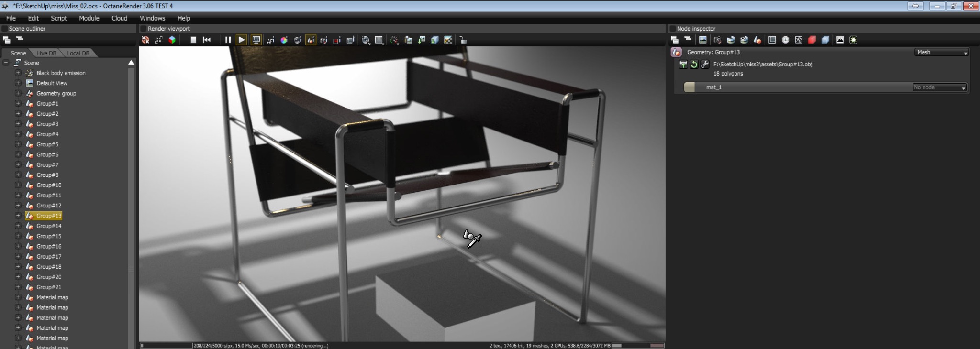Resume rendering with the play button
The width and height of the screenshot is (980, 349).
tap(242, 40)
